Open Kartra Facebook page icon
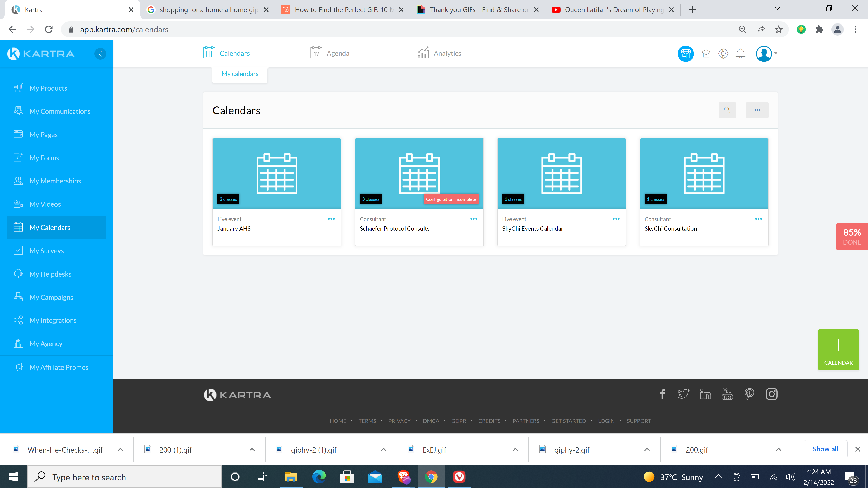The height and width of the screenshot is (488, 868). (662, 394)
